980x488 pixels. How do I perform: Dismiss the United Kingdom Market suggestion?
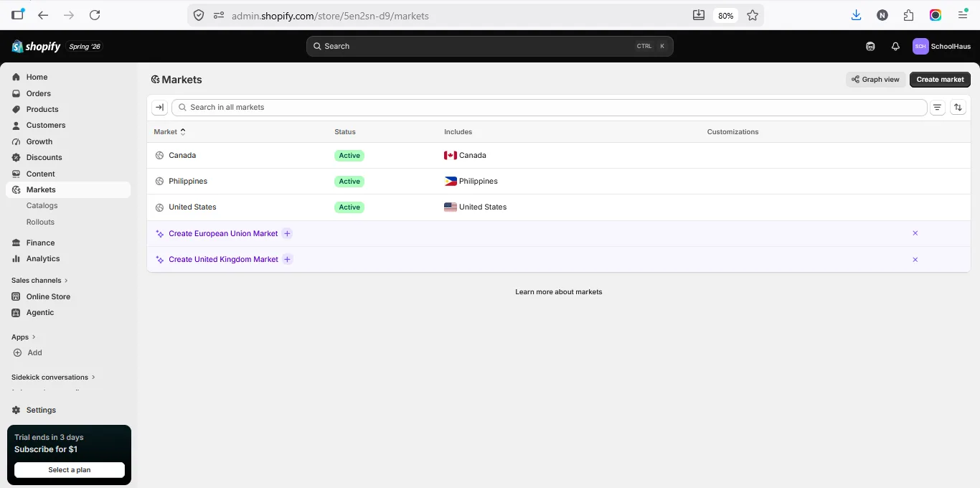(x=915, y=259)
